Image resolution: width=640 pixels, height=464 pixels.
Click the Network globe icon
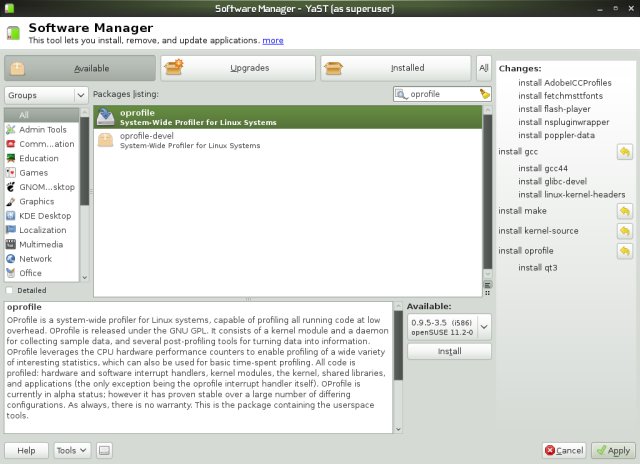11,258
